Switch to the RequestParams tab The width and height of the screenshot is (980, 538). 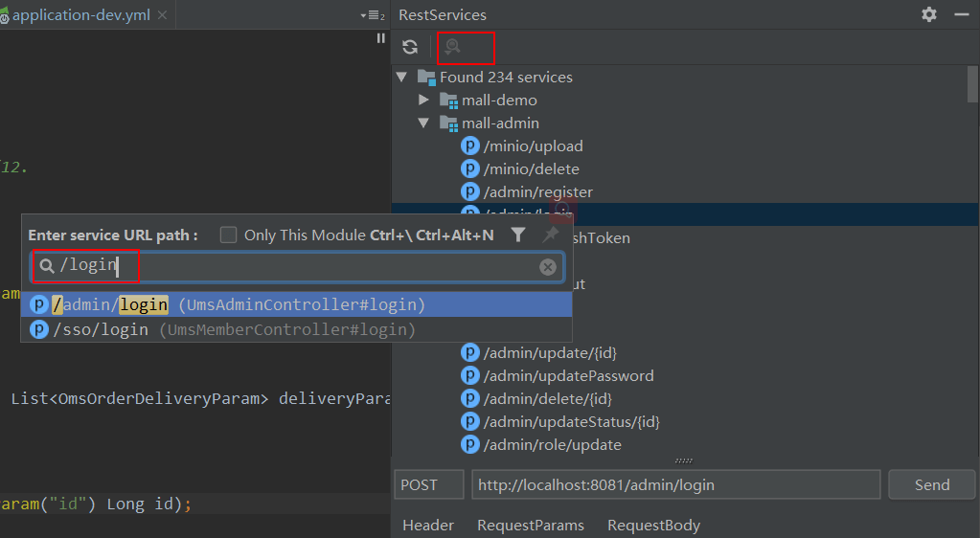click(531, 526)
